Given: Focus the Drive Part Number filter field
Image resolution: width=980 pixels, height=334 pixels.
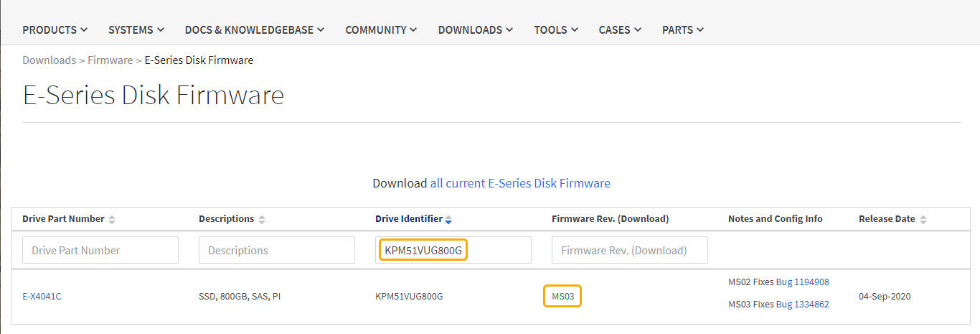Looking at the screenshot, I should [100, 250].
